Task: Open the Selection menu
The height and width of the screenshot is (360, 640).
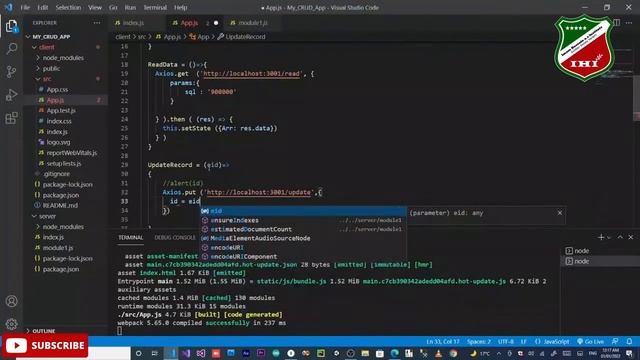Action: 68,7
